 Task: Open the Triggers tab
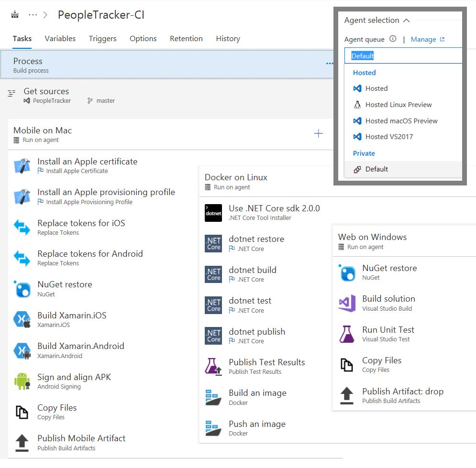tap(102, 39)
